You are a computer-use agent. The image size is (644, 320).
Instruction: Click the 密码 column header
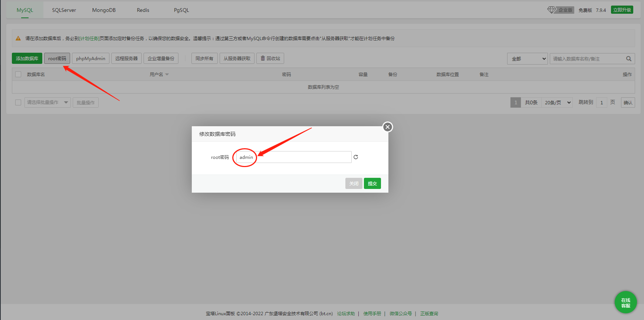pyautogui.click(x=286, y=75)
